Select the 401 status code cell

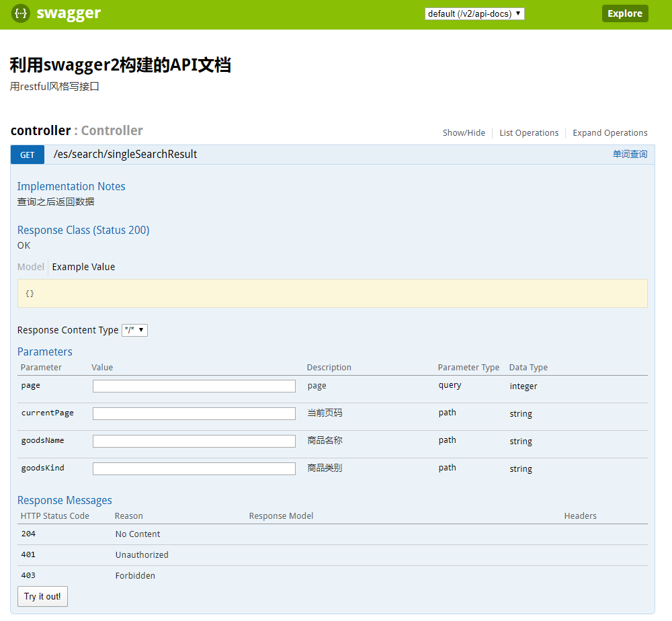tap(28, 554)
